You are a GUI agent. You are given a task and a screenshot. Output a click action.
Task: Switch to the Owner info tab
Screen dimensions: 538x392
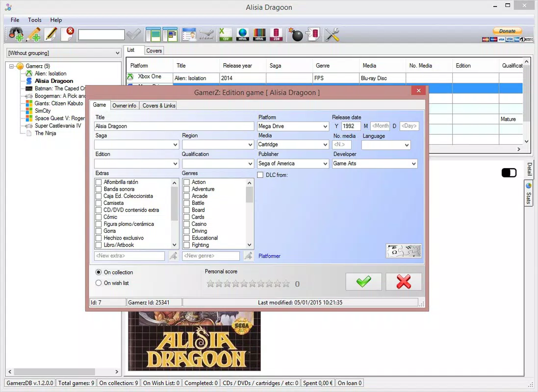point(124,106)
